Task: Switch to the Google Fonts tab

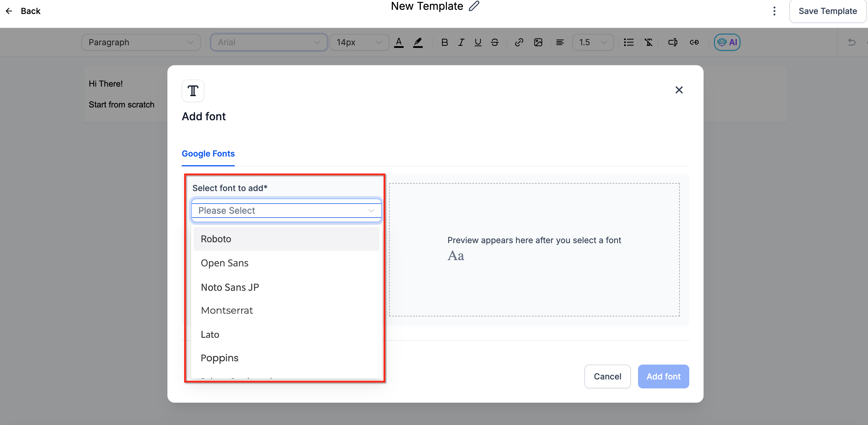Action: (x=208, y=154)
